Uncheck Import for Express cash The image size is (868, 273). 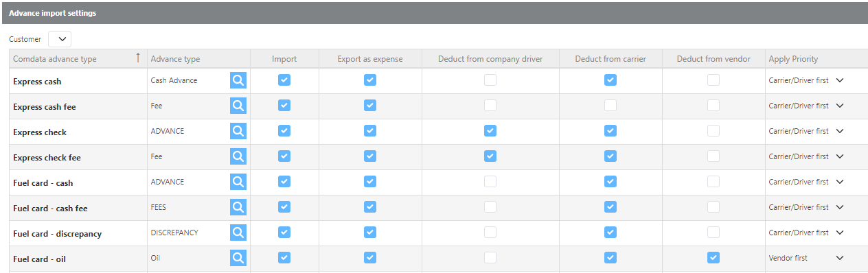[x=284, y=80]
